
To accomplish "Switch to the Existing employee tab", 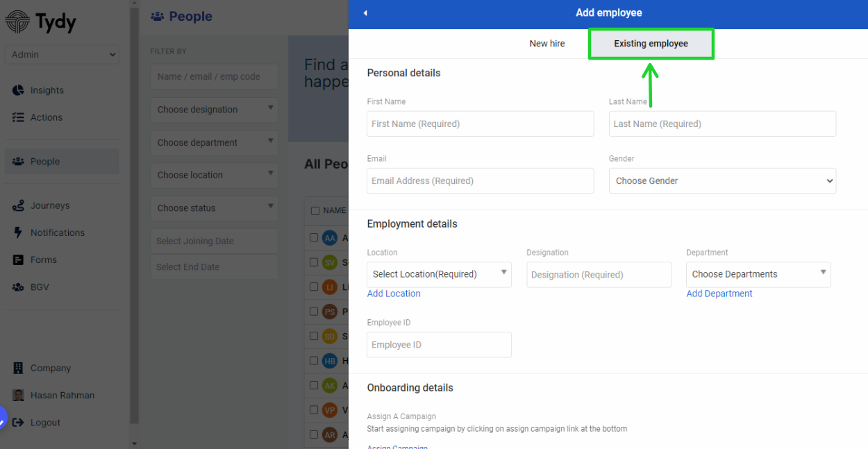I will click(x=651, y=43).
